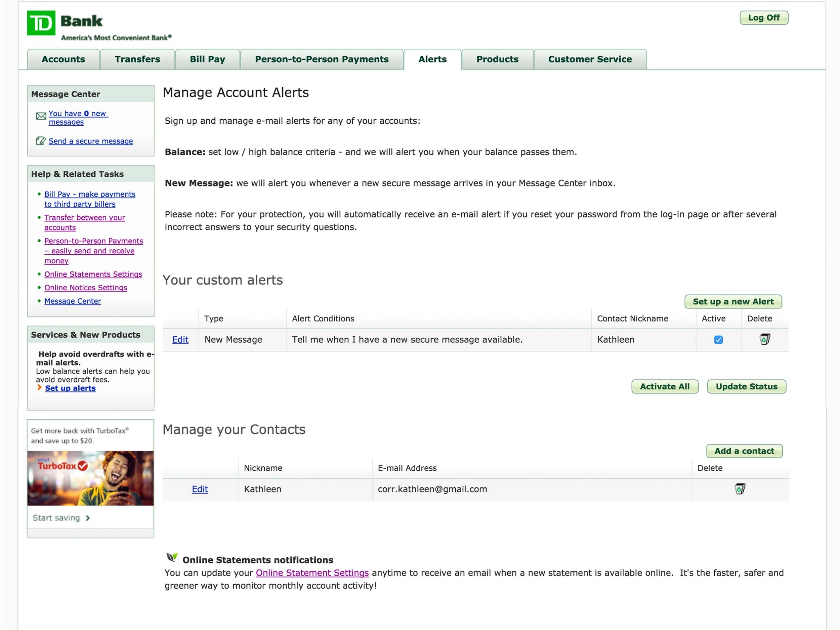Open the Online Statement Settings link
840x630 pixels.
pos(312,573)
